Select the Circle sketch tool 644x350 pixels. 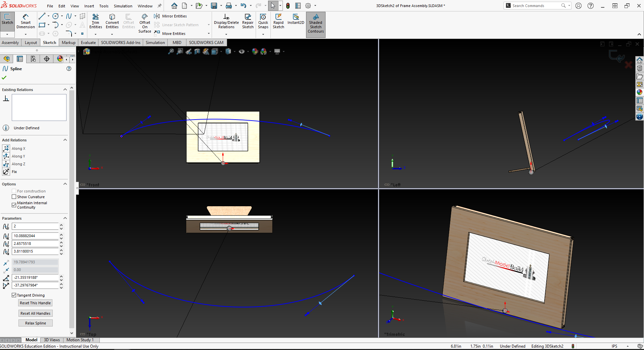coord(56,16)
